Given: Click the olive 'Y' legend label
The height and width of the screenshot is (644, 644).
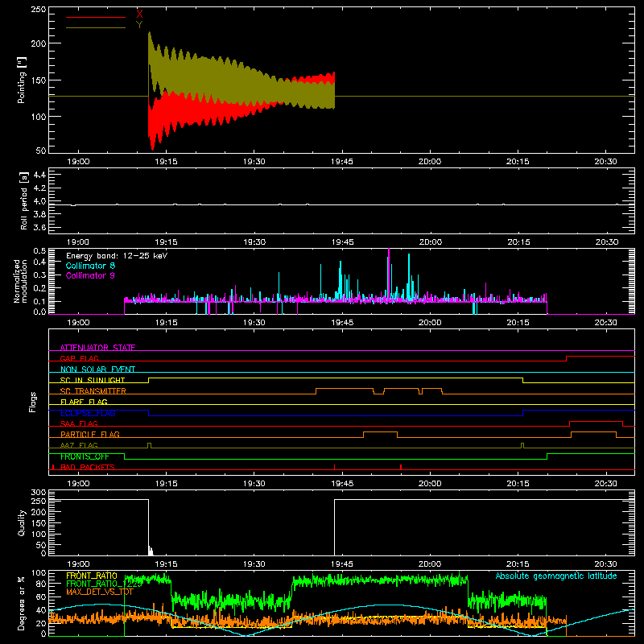Looking at the screenshot, I should (139, 25).
